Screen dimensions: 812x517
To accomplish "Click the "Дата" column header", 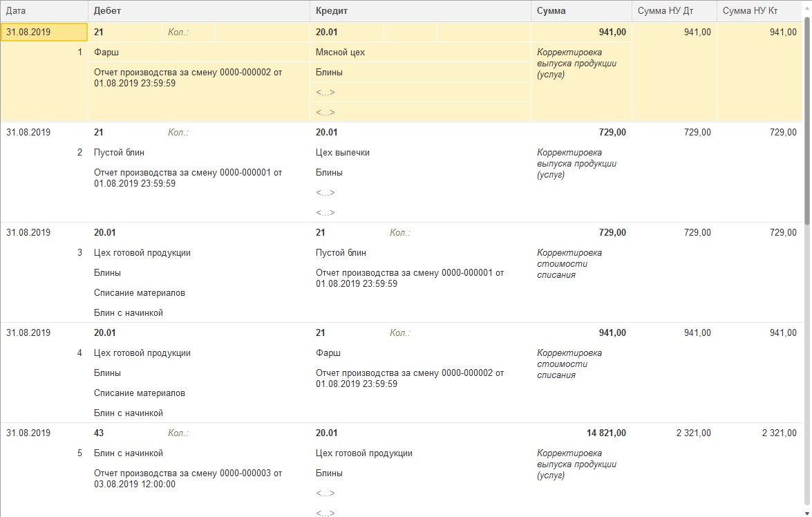I will coord(17,10).
